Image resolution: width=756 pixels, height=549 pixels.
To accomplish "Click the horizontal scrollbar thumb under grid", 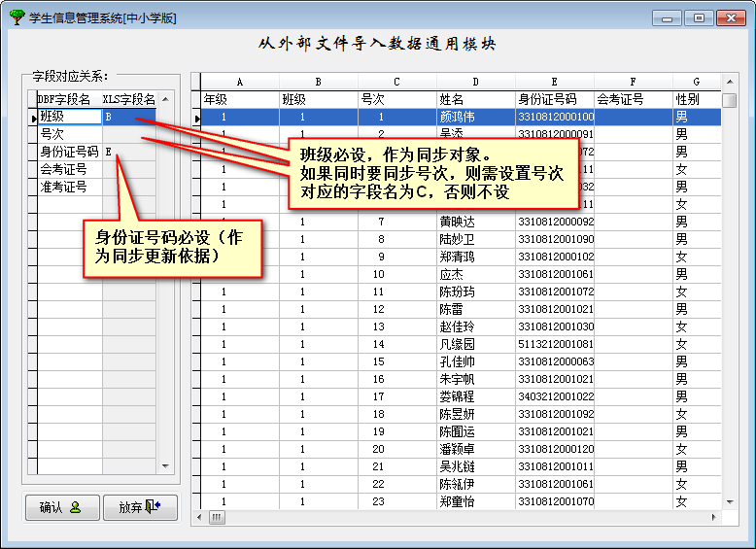I will (216, 516).
